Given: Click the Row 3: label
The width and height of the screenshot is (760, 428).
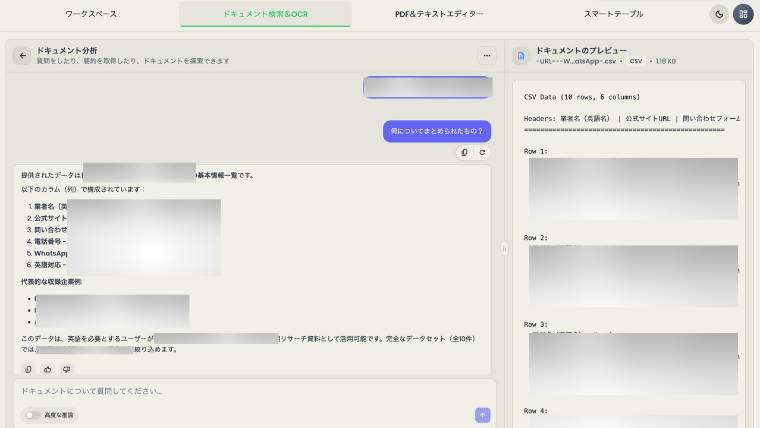Looking at the screenshot, I should click(x=536, y=324).
